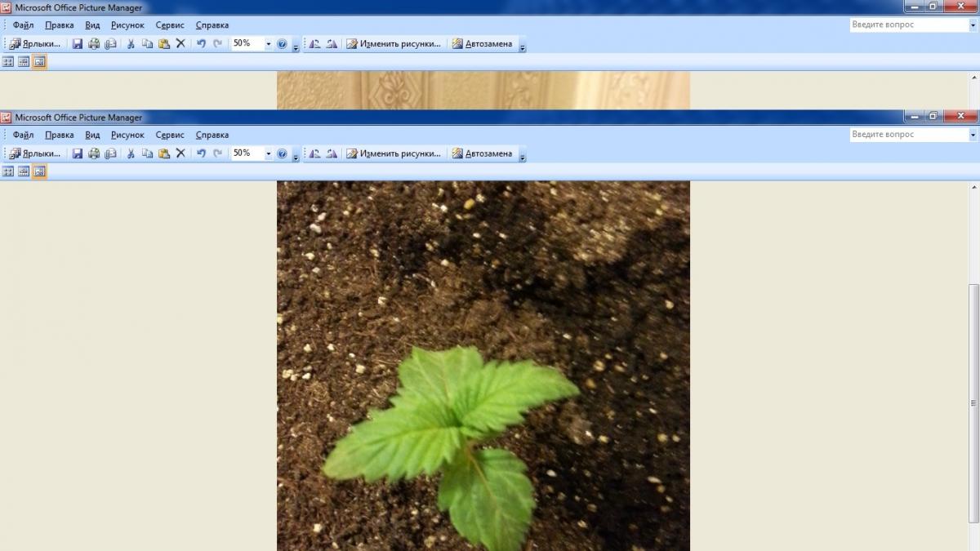Click Paste icon in upper window toolbar

click(x=163, y=44)
